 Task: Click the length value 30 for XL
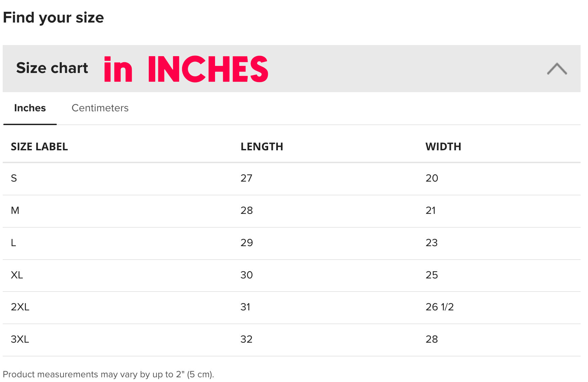coord(246,275)
